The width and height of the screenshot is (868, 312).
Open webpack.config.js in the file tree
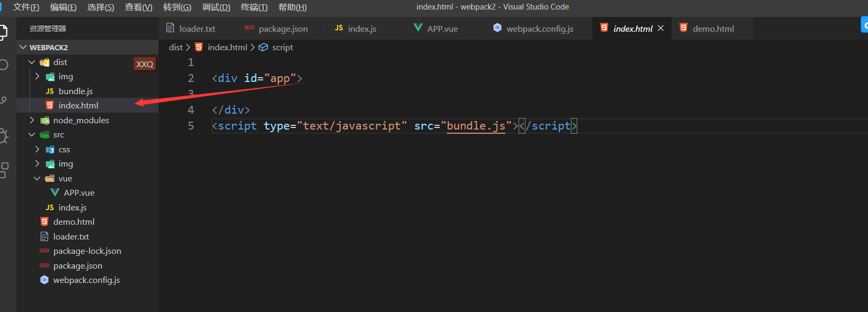tap(87, 280)
